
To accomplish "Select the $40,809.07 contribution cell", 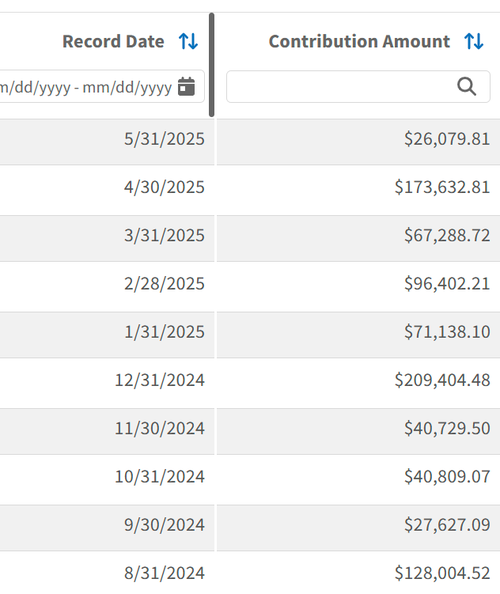I will click(358, 476).
